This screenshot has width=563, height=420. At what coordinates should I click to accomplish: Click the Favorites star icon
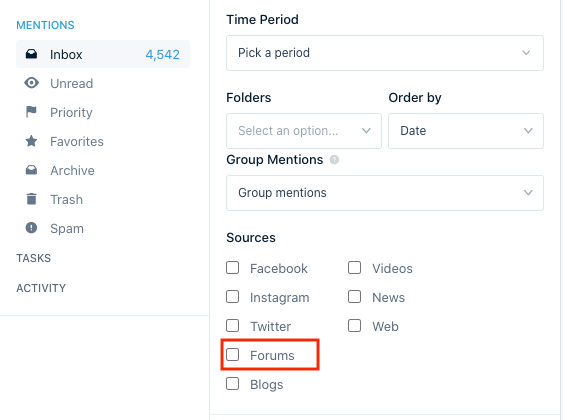point(31,141)
